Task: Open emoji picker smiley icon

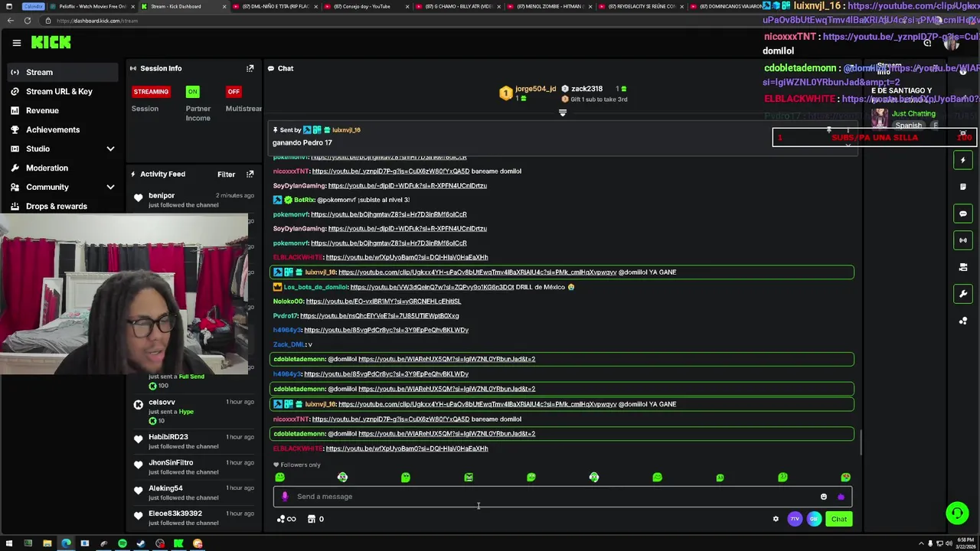Action: [x=824, y=497]
